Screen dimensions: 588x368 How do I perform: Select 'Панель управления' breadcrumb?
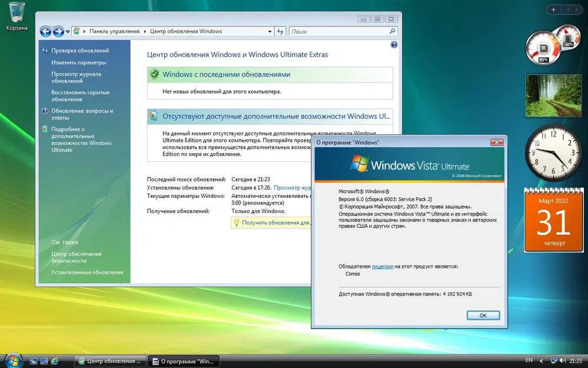pos(115,31)
